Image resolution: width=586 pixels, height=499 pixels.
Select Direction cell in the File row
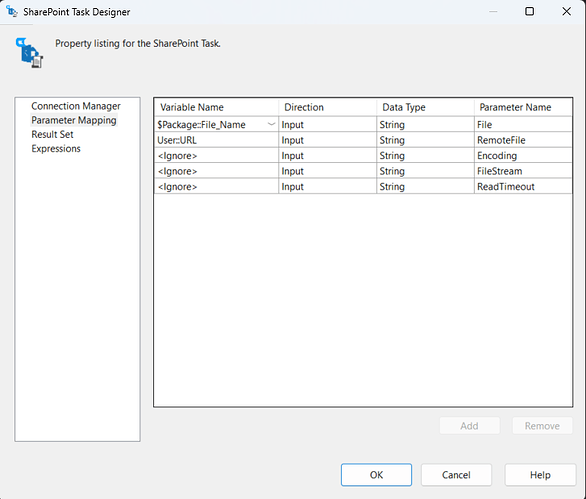point(327,124)
